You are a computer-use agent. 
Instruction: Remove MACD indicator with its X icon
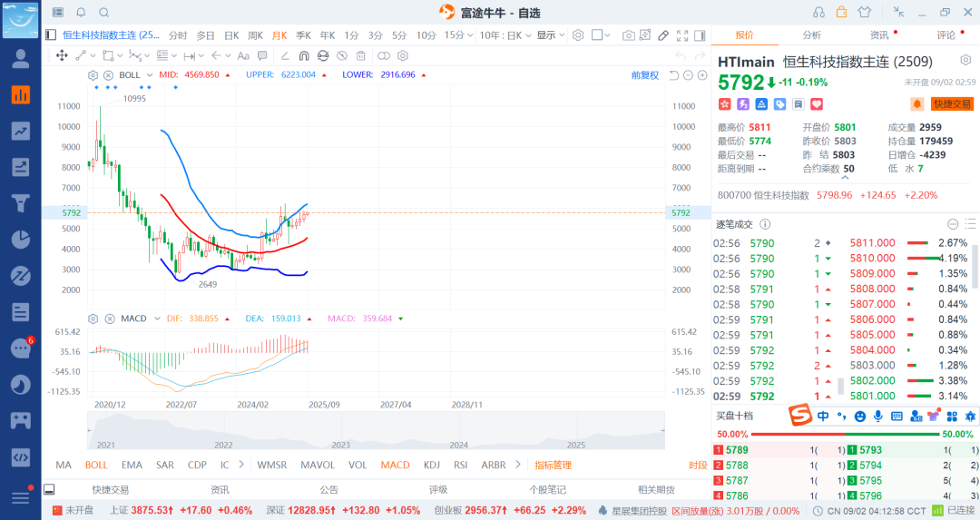click(110, 319)
